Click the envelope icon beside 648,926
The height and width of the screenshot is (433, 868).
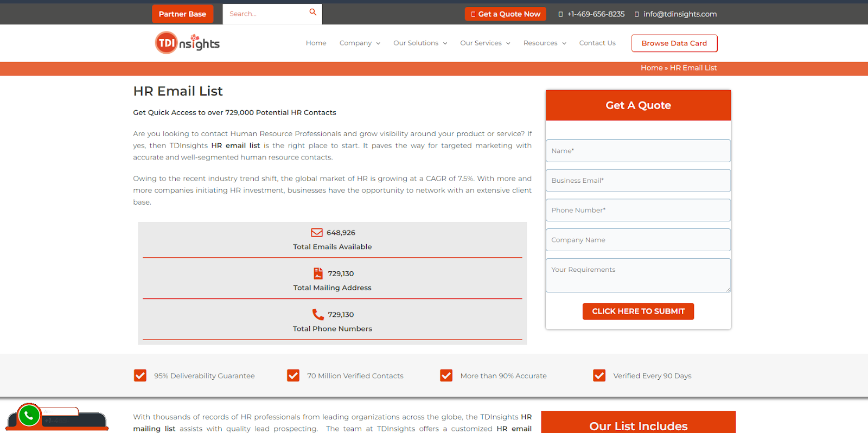coord(317,232)
